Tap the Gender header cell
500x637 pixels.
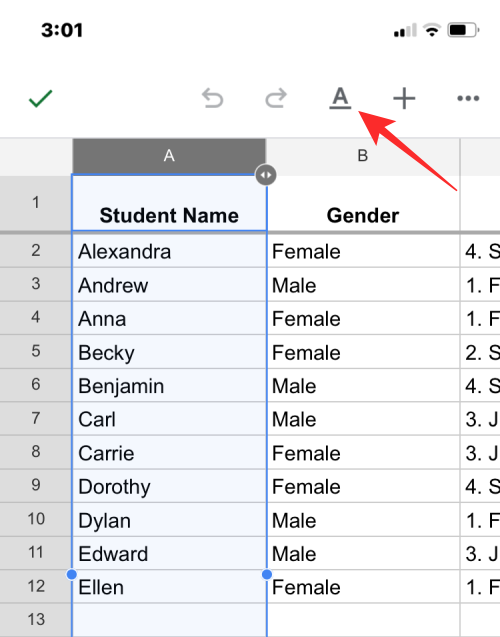click(x=363, y=203)
